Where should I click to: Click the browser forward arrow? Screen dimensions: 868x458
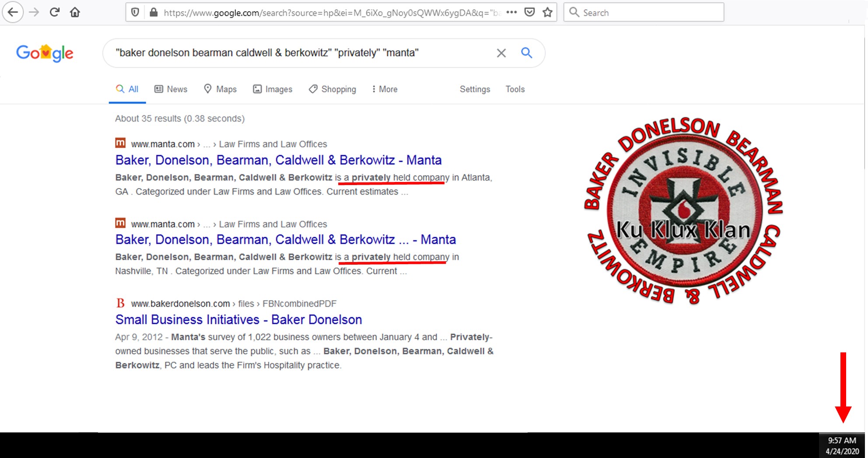[34, 12]
